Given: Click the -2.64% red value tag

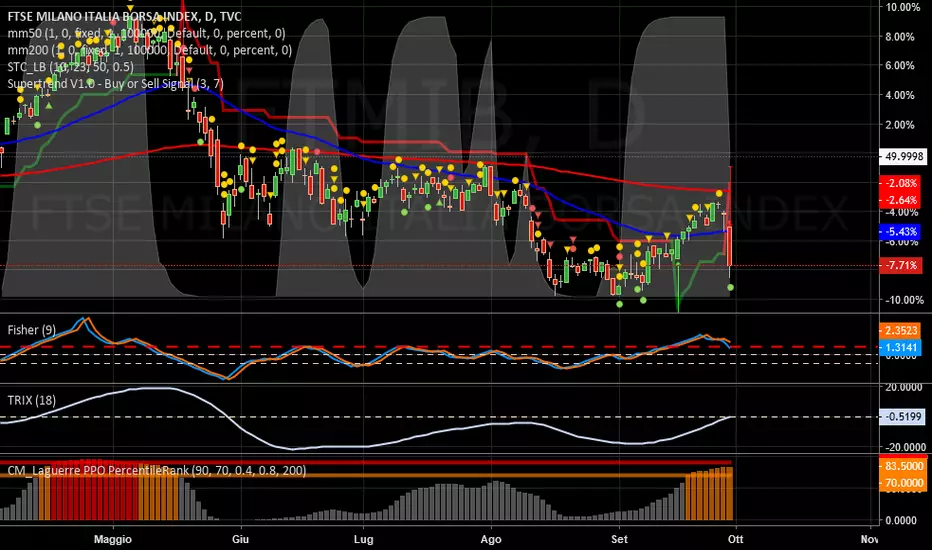Looking at the screenshot, I should 902,199.
